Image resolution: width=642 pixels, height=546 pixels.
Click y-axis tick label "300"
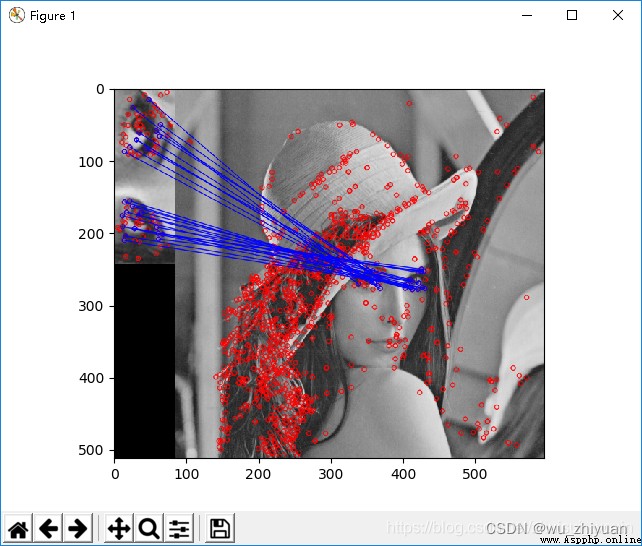[91, 306]
